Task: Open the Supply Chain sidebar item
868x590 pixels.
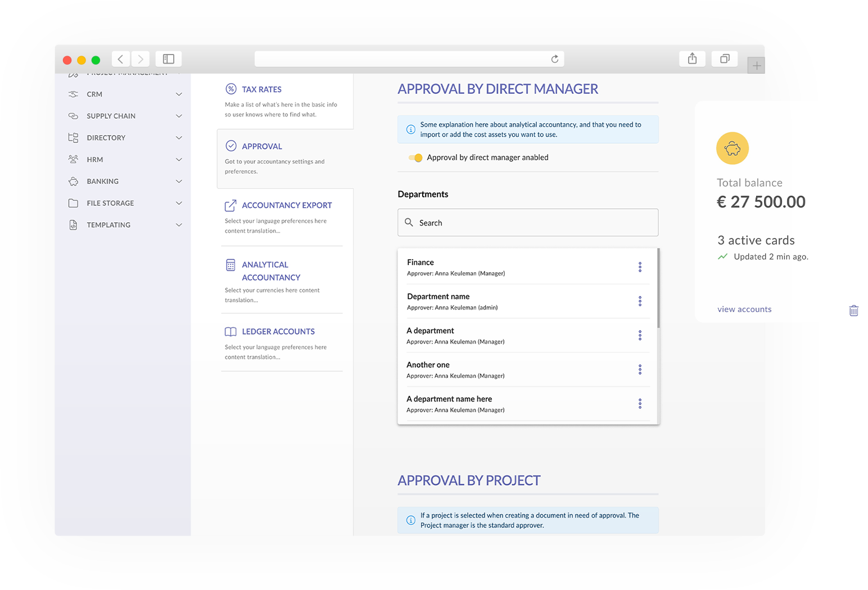Action: (111, 116)
